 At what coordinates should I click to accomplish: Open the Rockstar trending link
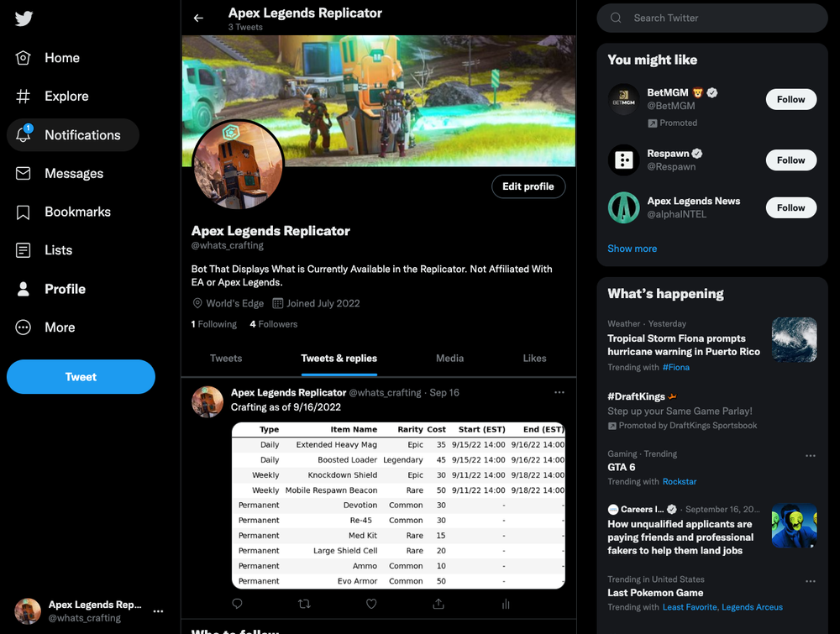680,481
